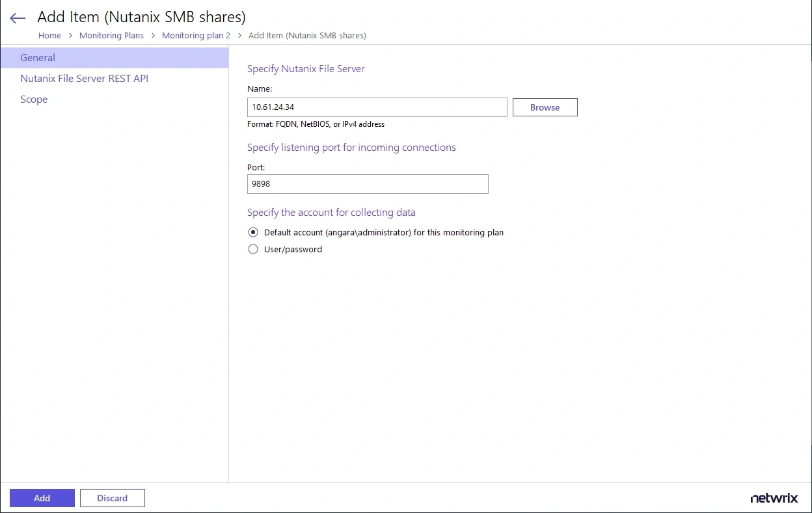Screen dimensions: 812x513
Task: Click the file server Name field
Action: pos(377,107)
